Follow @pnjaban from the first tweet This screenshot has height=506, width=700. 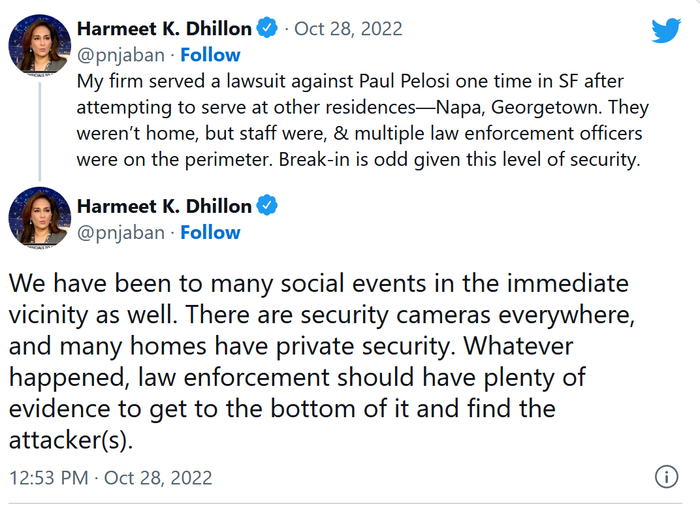[209, 54]
